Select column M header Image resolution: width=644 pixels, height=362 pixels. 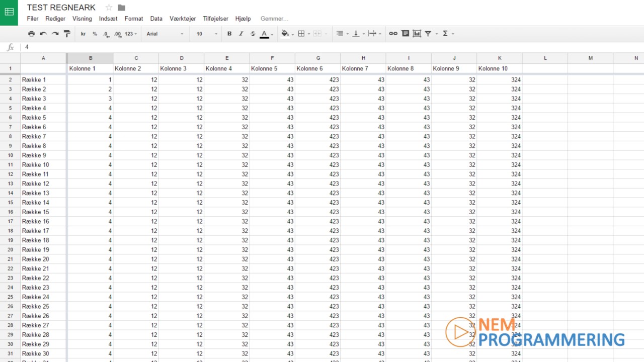pos(591,58)
